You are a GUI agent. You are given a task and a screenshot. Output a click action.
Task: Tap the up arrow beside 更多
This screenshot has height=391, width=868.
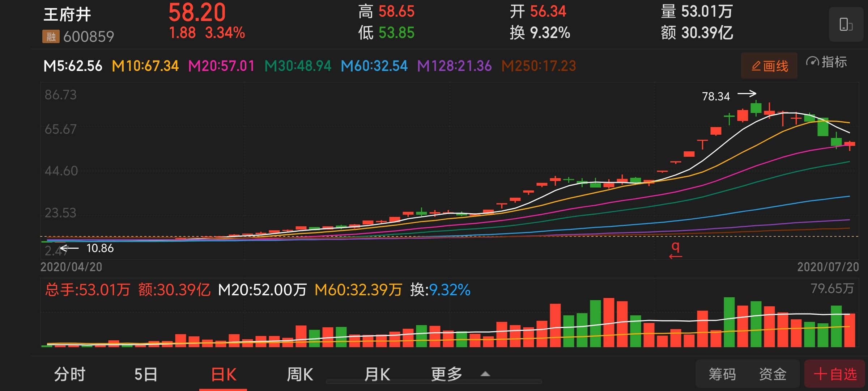[485, 374]
